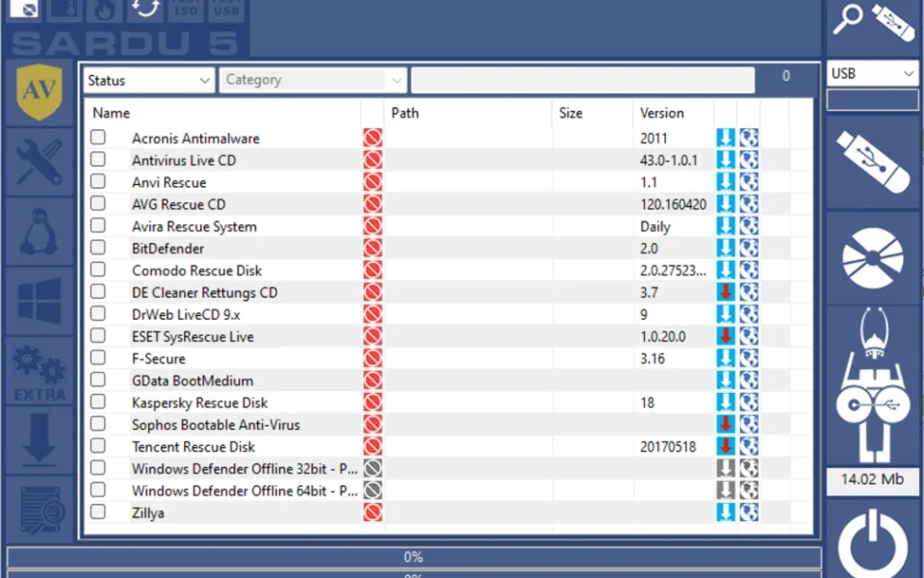Open the EXTRA gears category
924x578 pixels.
(39, 371)
